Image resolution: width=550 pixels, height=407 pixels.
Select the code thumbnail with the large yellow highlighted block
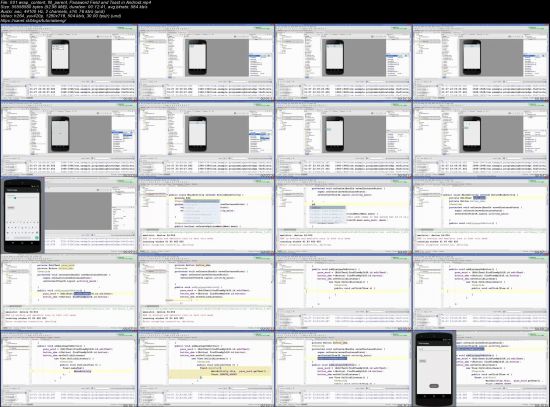coord(206,368)
